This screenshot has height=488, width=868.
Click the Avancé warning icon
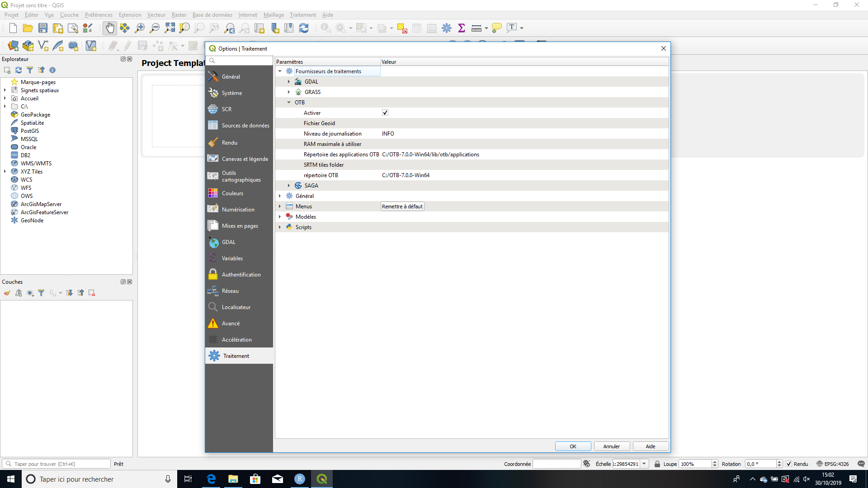213,323
